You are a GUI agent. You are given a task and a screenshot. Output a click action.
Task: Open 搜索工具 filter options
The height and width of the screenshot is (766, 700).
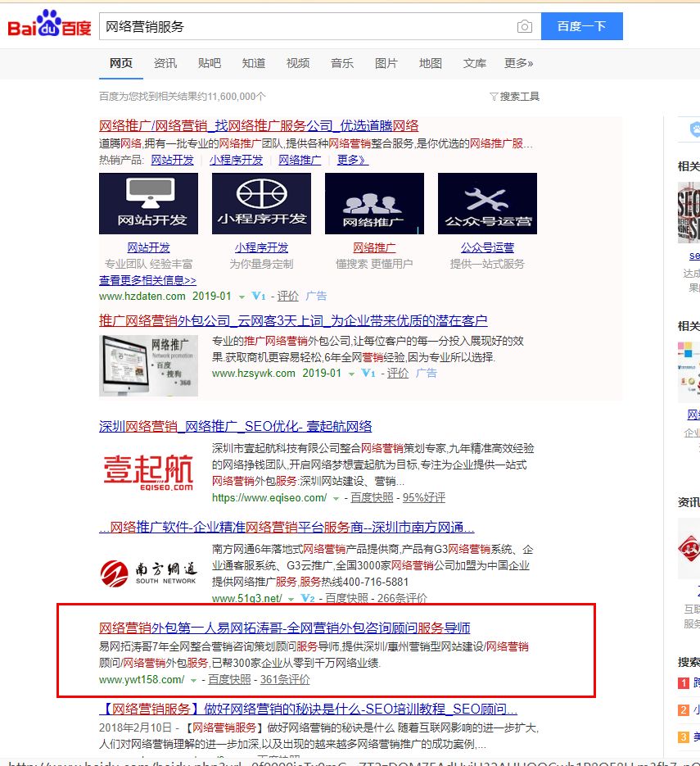click(514, 96)
